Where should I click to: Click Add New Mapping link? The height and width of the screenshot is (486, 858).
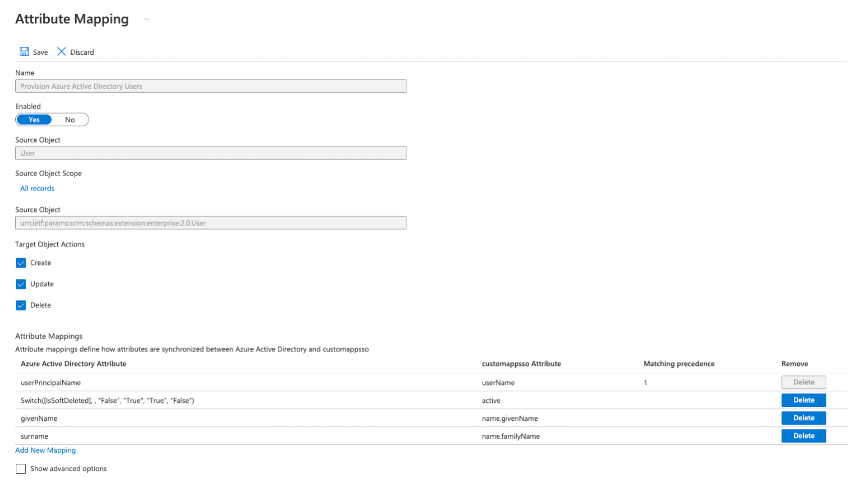45,450
